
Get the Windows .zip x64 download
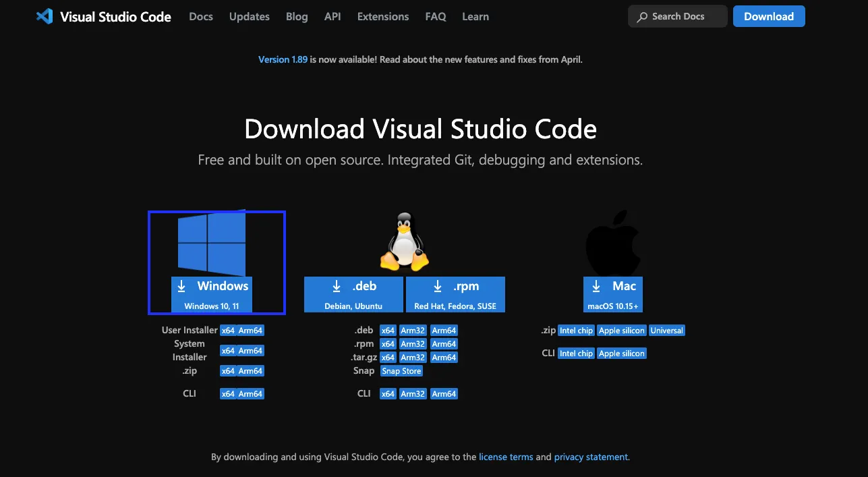(x=228, y=371)
